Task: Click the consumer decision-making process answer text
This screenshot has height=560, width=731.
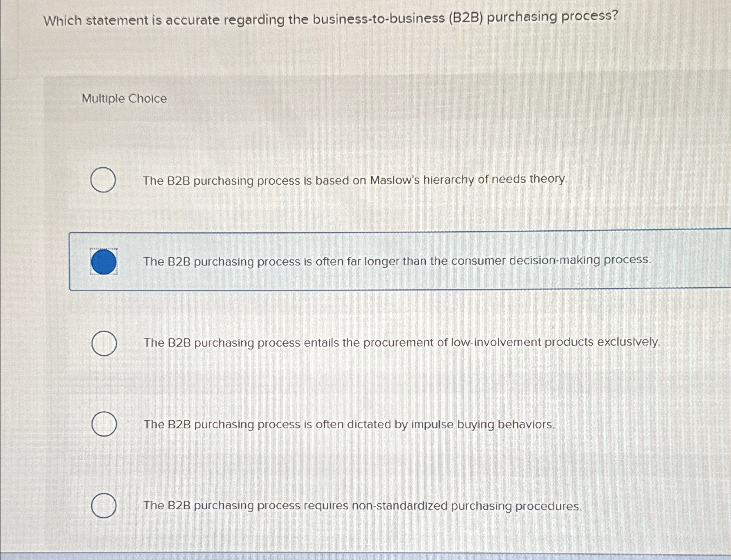Action: click(x=397, y=261)
